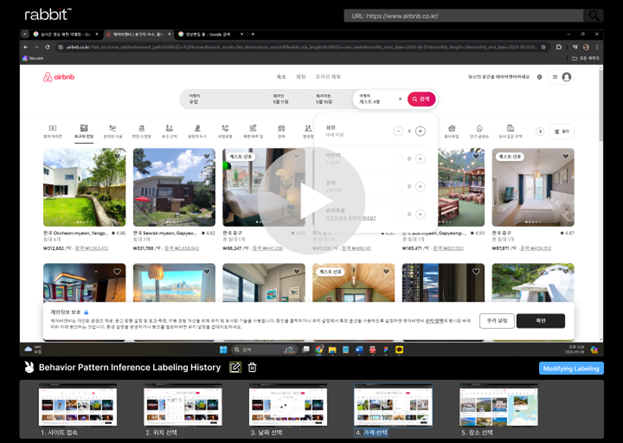This screenshot has height=443, width=623.
Task: Increase pet count with plus button
Action: [420, 215]
